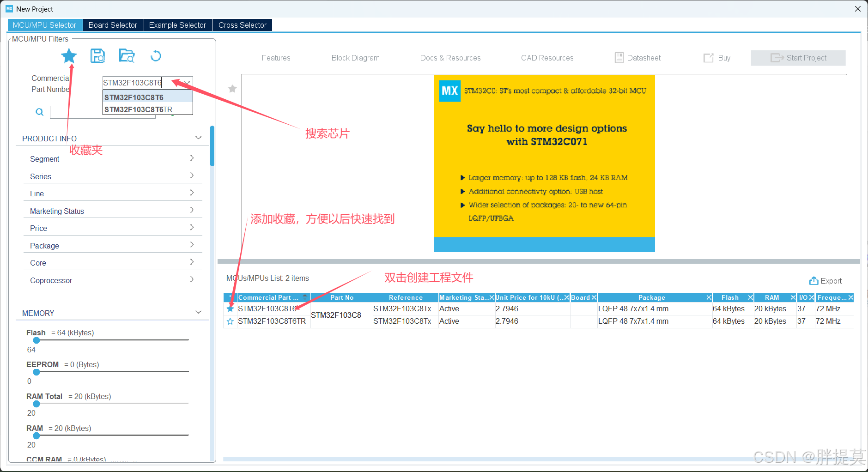Remove the Board column
The image size is (868, 472).
(594, 297)
